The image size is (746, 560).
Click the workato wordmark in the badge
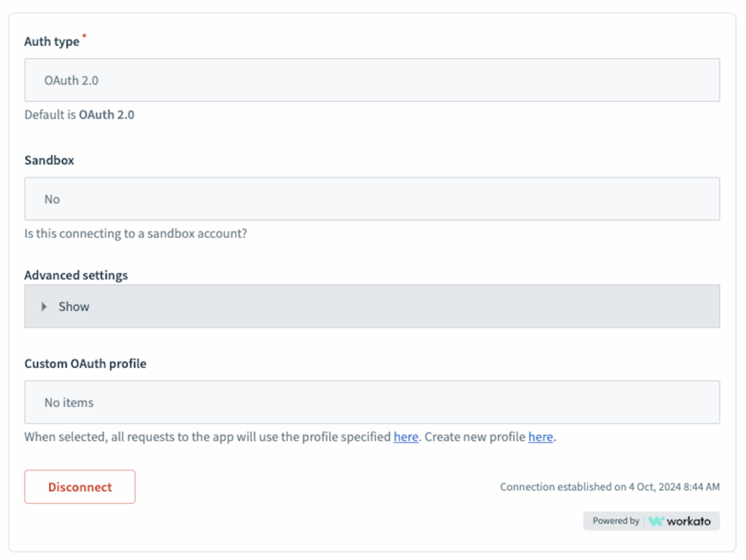pyautogui.click(x=688, y=521)
